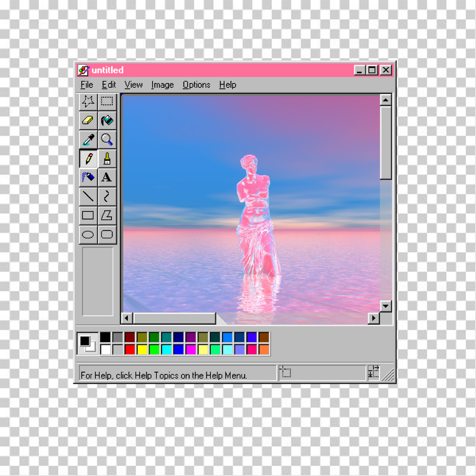The width and height of the screenshot is (476, 476).
Task: Choose the Brush tool
Action: [107, 158]
